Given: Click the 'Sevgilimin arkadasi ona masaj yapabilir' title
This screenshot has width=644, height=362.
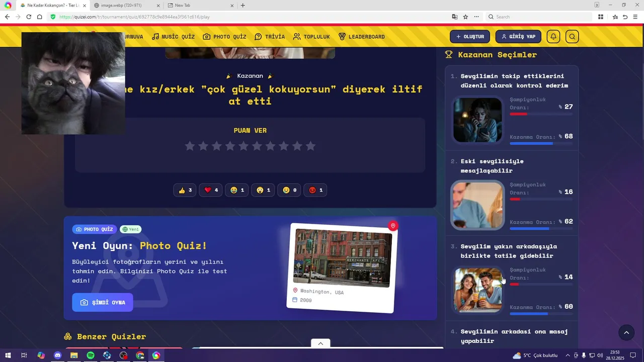Looking at the screenshot, I should pyautogui.click(x=514, y=336).
